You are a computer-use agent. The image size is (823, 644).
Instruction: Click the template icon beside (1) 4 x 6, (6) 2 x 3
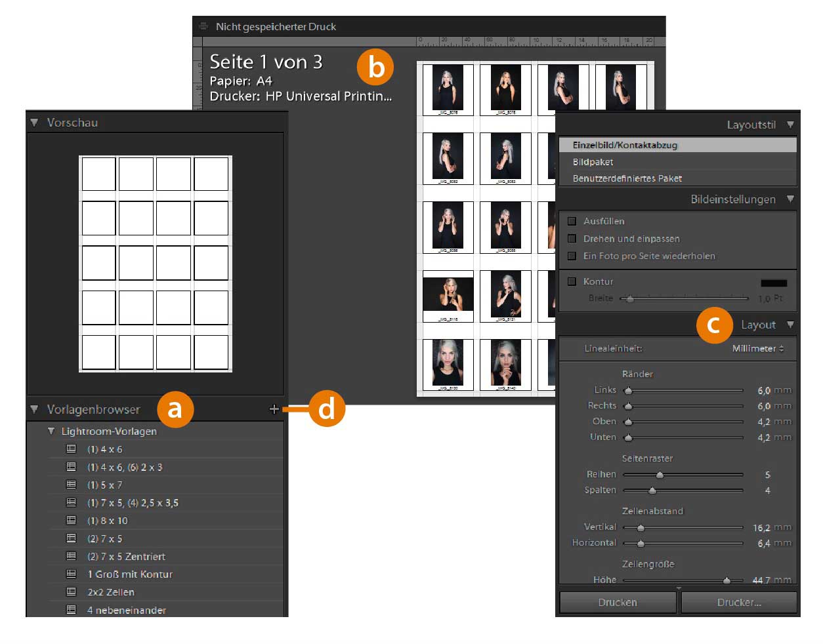(x=71, y=467)
